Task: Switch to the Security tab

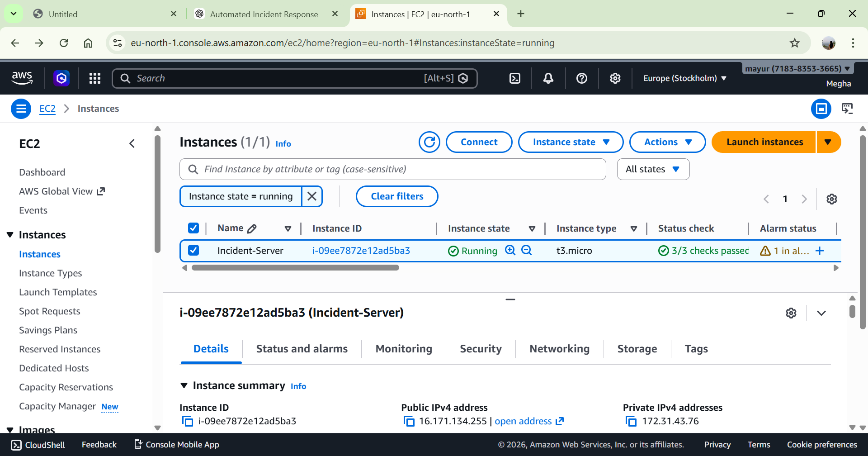Action: (x=481, y=349)
